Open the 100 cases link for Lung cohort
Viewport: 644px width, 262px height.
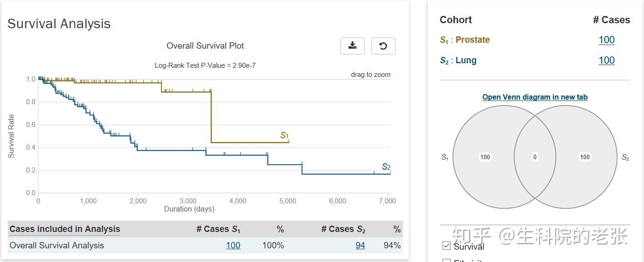606,60
